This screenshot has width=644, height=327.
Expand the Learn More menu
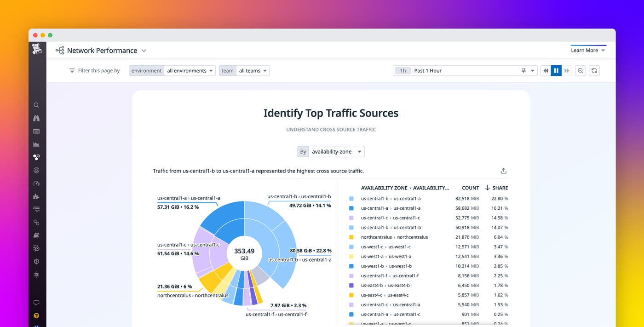click(588, 50)
